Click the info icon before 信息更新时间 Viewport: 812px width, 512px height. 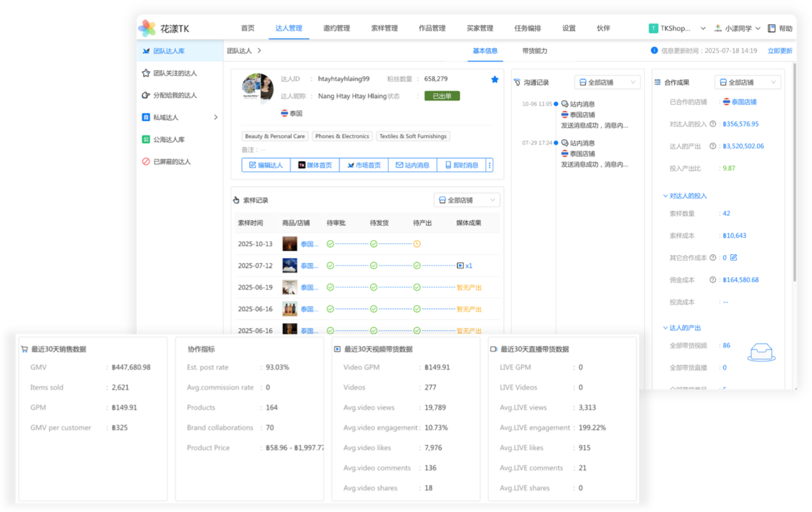click(x=654, y=51)
